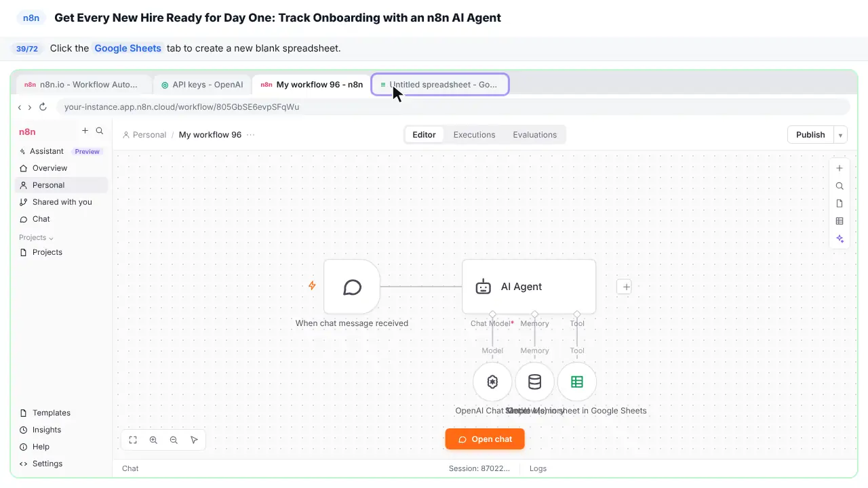
Task: Click the browser forward arrow
Action: [30, 107]
